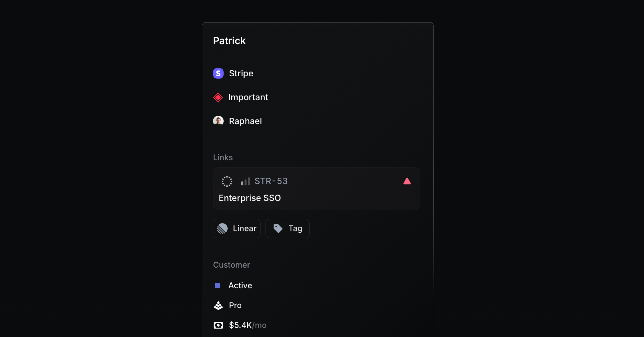The width and height of the screenshot is (644, 337).
Task: Change the Important priority label
Action: 248,97
